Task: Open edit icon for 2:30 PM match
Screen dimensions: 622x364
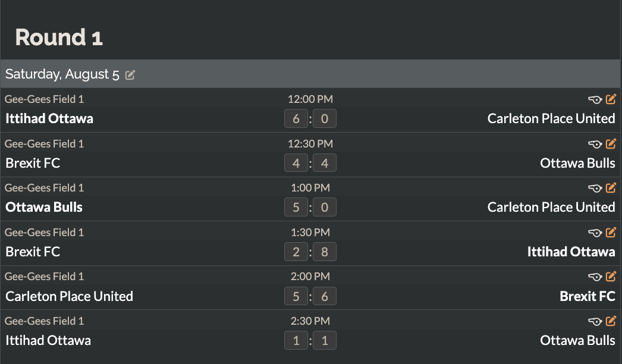Action: [611, 321]
